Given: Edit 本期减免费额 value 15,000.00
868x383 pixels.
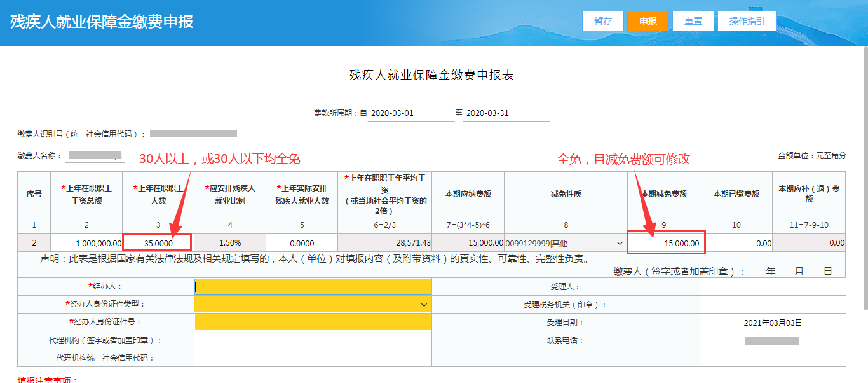Looking at the screenshot, I should [665, 243].
